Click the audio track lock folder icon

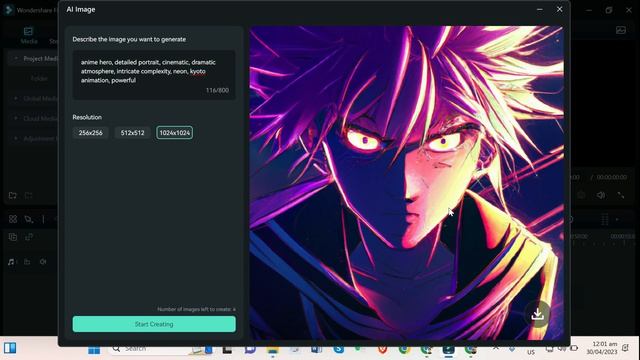(x=27, y=262)
